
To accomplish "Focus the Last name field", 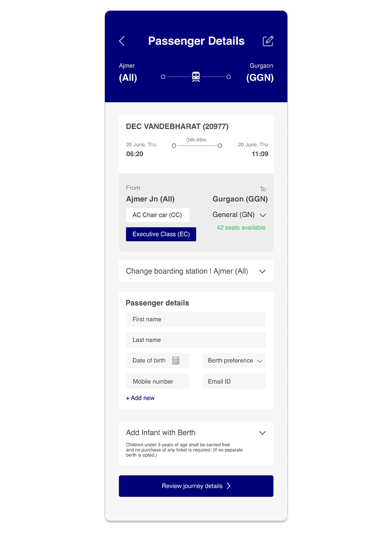I will pyautogui.click(x=196, y=340).
